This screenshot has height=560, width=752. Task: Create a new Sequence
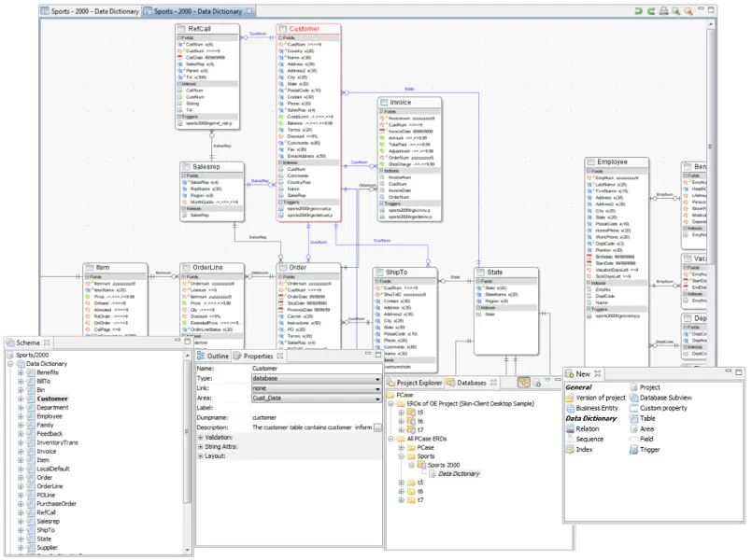pos(585,439)
